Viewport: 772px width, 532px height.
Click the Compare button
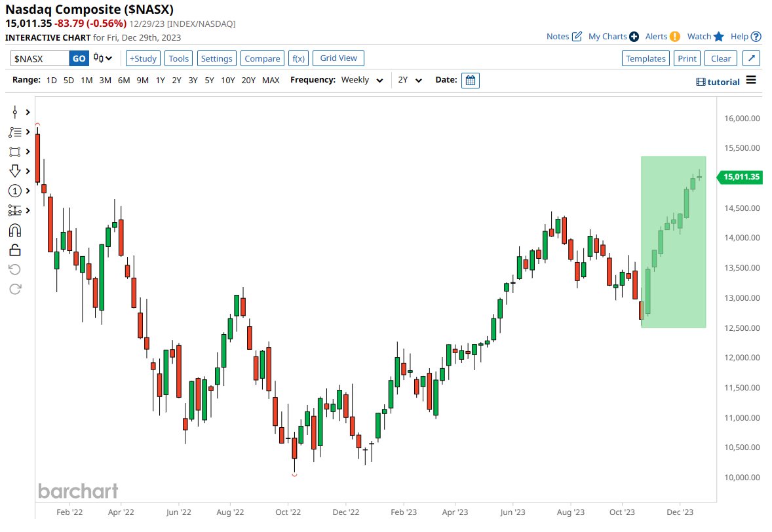click(x=262, y=58)
